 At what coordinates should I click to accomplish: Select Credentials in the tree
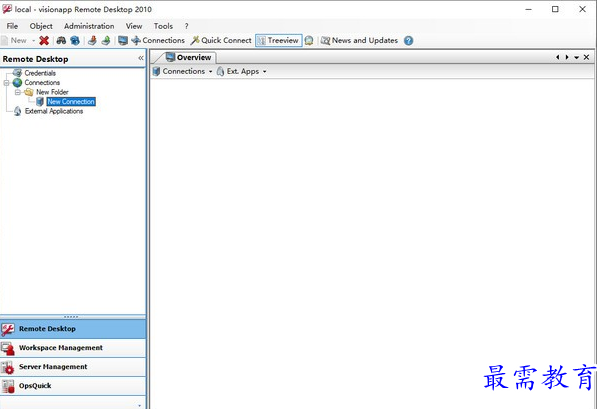[40, 73]
